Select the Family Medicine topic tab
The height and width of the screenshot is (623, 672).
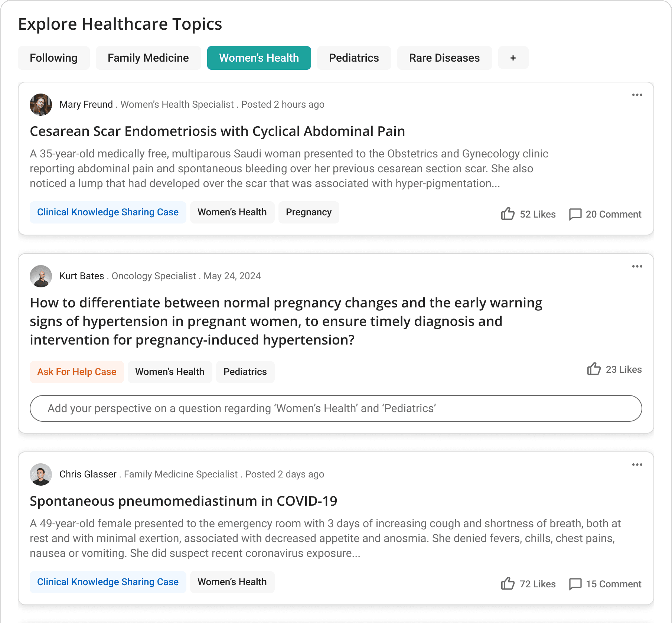[148, 58]
